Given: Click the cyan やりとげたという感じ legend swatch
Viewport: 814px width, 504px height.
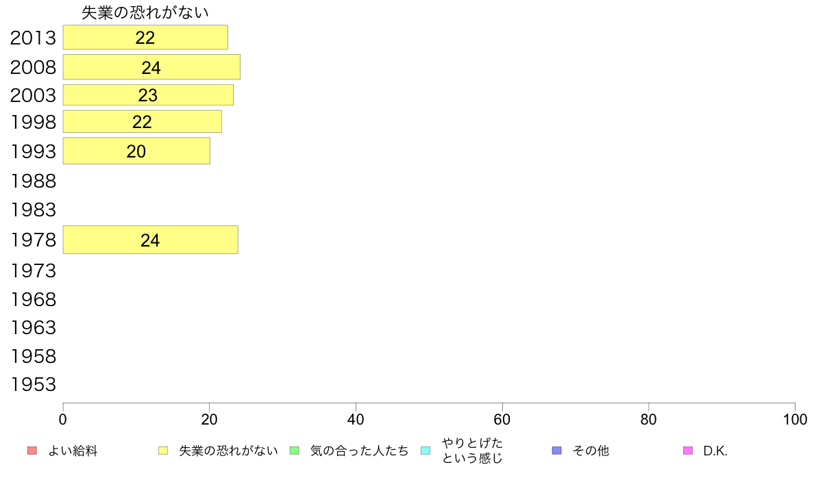Looking at the screenshot, I should 425,451.
